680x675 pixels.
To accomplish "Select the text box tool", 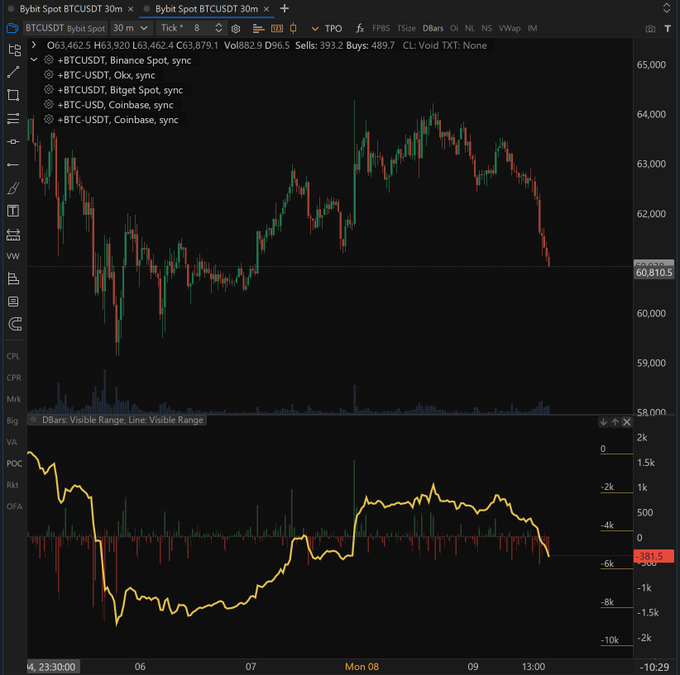I will pos(13,211).
